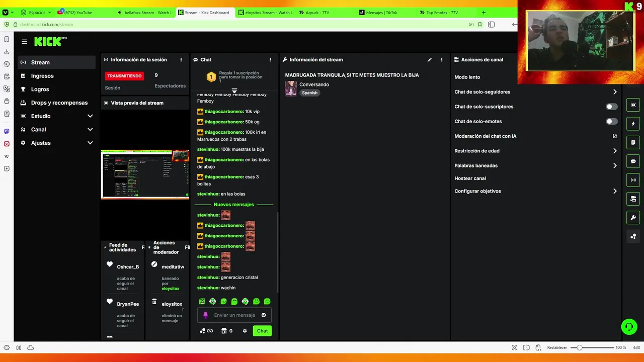Screen dimensions: 644x362
Task: Open a new browser tab
Action: (484, 13)
